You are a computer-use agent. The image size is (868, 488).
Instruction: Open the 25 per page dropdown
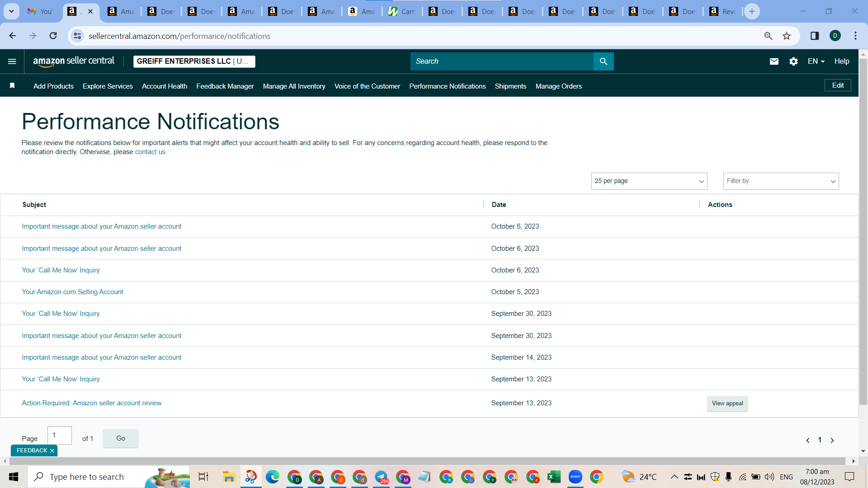click(649, 181)
